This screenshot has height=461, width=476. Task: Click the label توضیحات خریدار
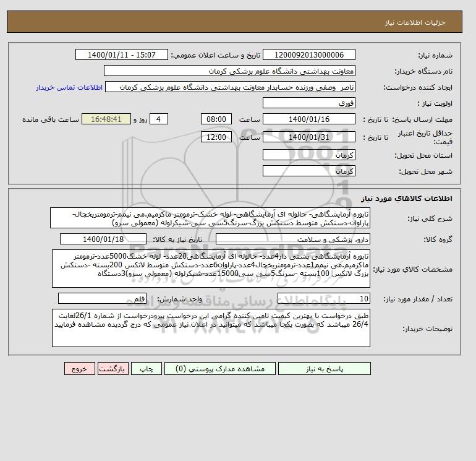click(x=427, y=329)
